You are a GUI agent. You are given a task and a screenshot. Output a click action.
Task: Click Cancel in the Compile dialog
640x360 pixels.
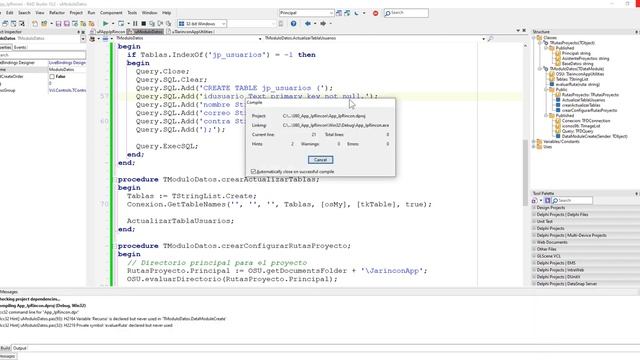tap(320, 160)
